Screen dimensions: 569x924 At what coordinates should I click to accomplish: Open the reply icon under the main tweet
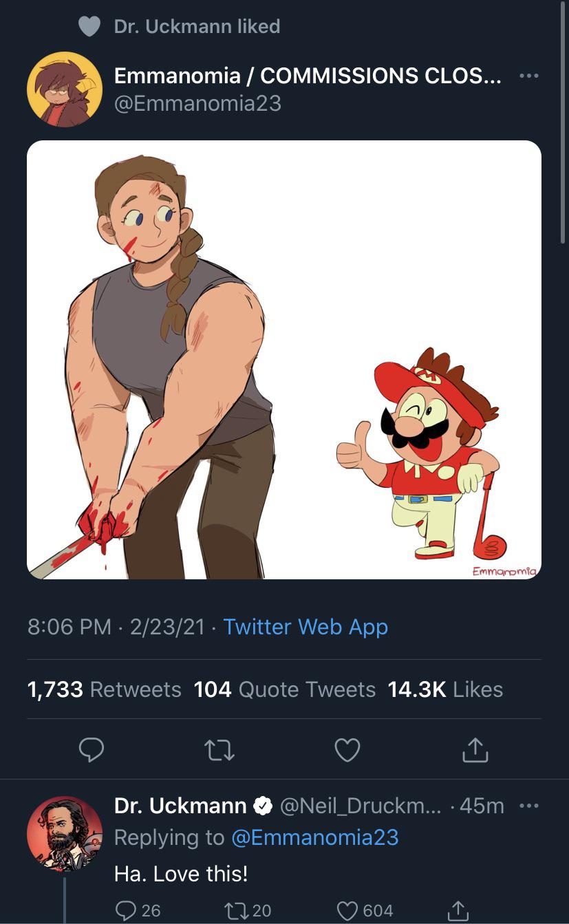(91, 751)
